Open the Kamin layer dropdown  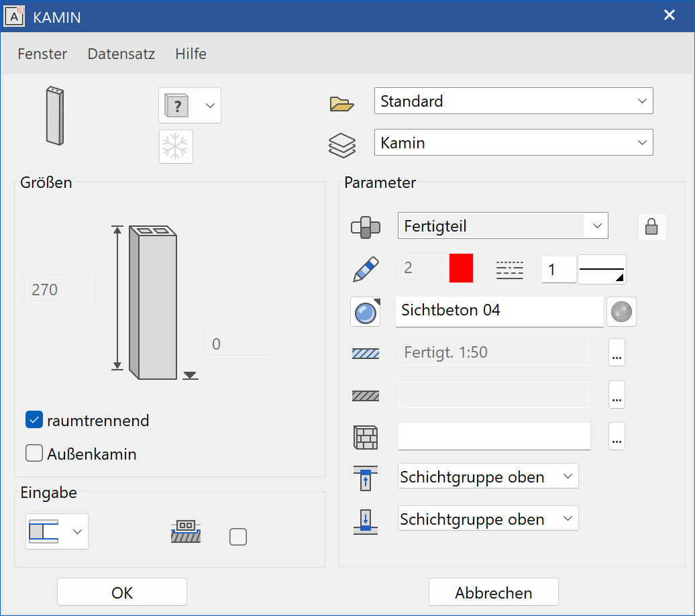pyautogui.click(x=513, y=142)
